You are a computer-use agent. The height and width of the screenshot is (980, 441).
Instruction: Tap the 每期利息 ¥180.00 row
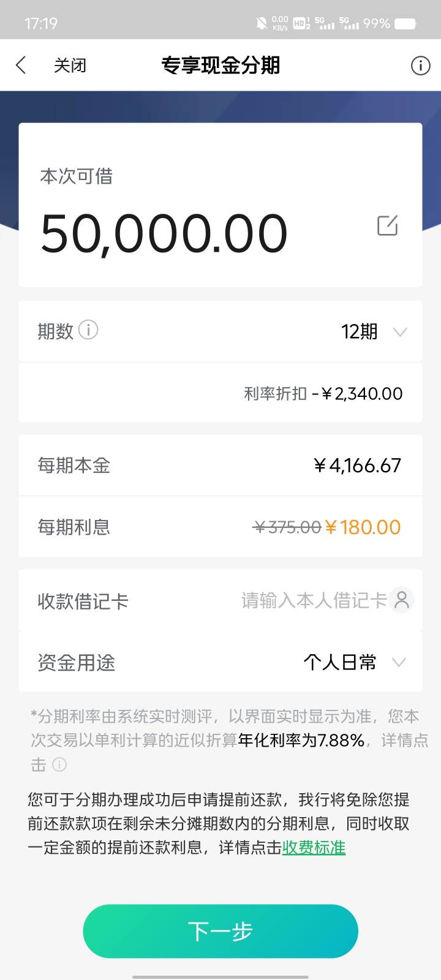click(x=221, y=527)
